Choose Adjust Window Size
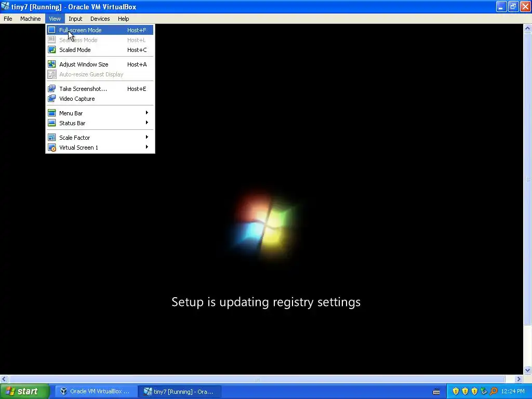Screen dimensions: 532x399 tap(100, 64)
